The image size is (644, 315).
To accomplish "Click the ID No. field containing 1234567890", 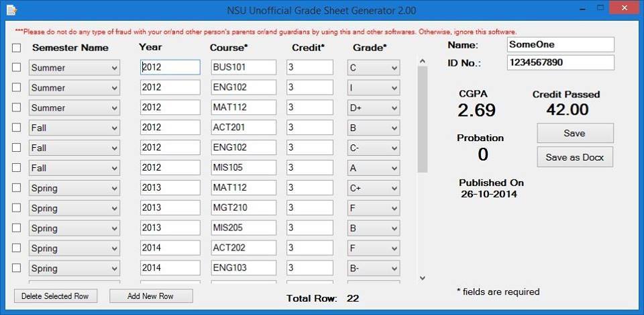I will (561, 62).
